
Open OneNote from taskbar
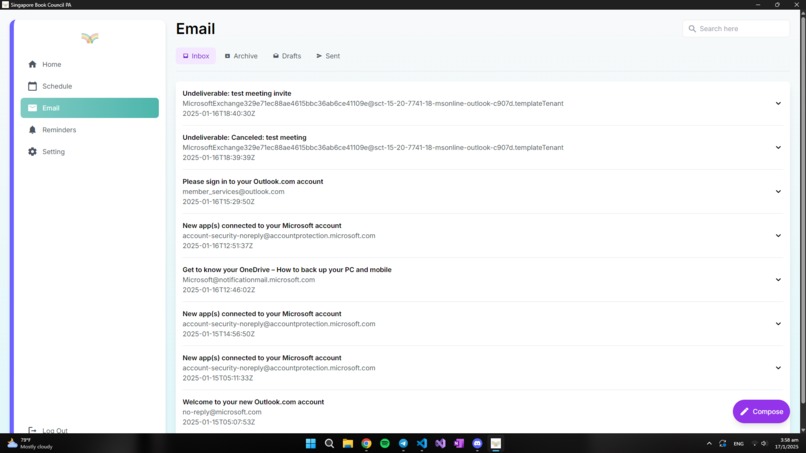[459, 443]
